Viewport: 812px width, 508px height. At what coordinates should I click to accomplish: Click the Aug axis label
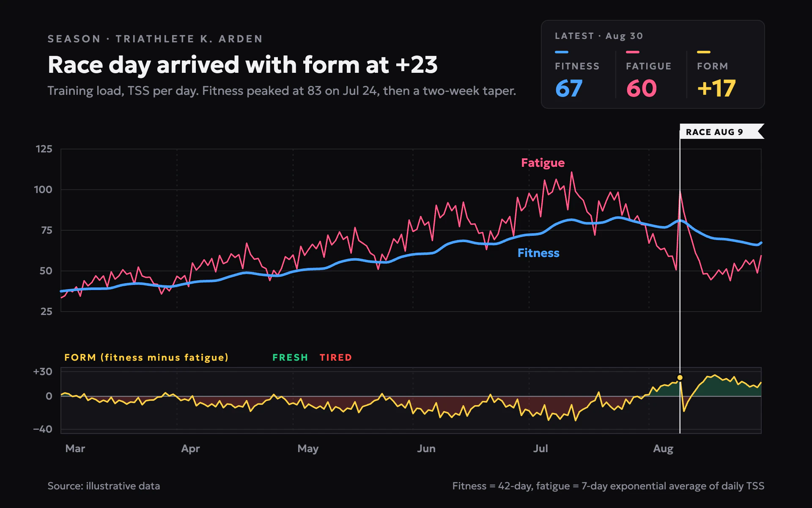click(663, 449)
